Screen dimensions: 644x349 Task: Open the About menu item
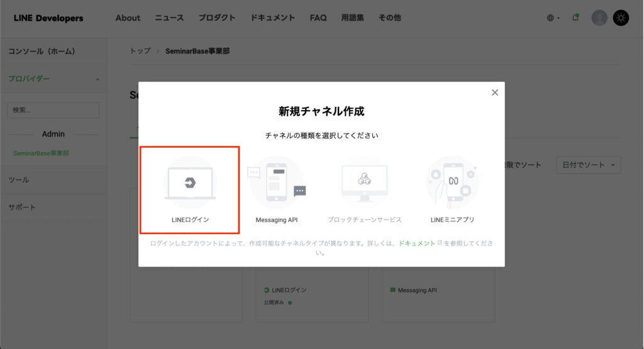click(128, 18)
